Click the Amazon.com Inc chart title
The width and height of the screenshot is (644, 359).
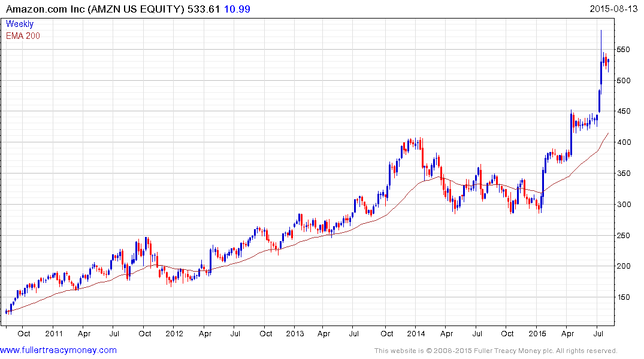tap(95, 9)
